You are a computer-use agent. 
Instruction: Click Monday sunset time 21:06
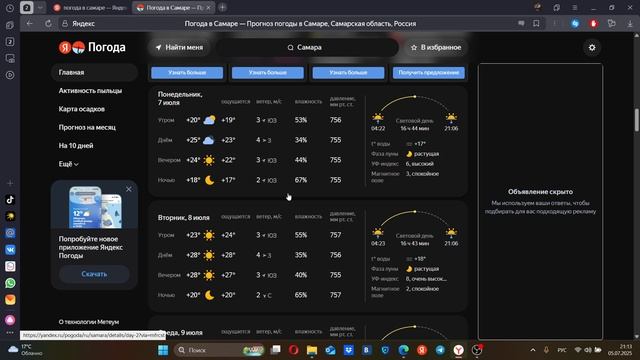451,129
